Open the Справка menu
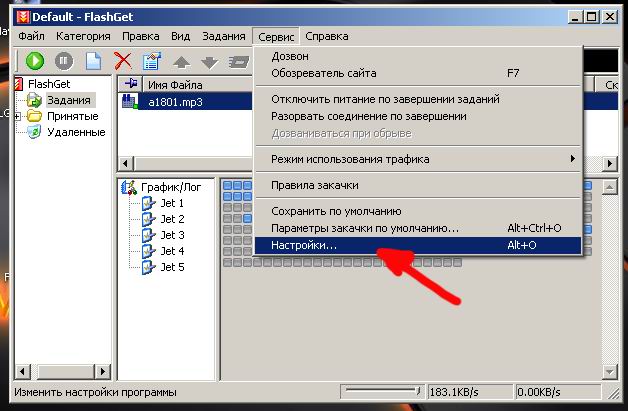 coord(326,36)
